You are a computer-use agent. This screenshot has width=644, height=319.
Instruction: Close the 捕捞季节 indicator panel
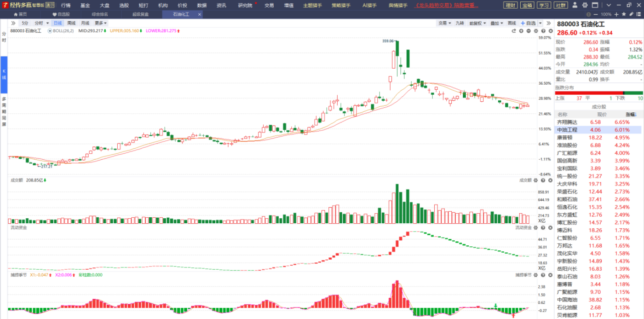click(550, 275)
